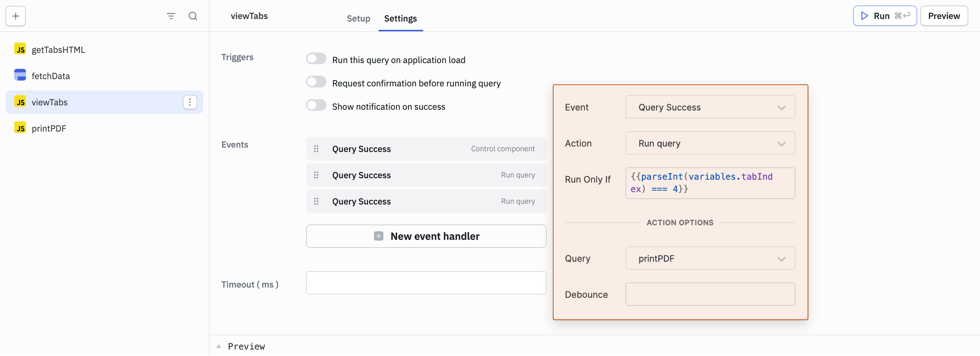The height and width of the screenshot is (356, 980).
Task: Select the Settings tab
Action: click(400, 18)
